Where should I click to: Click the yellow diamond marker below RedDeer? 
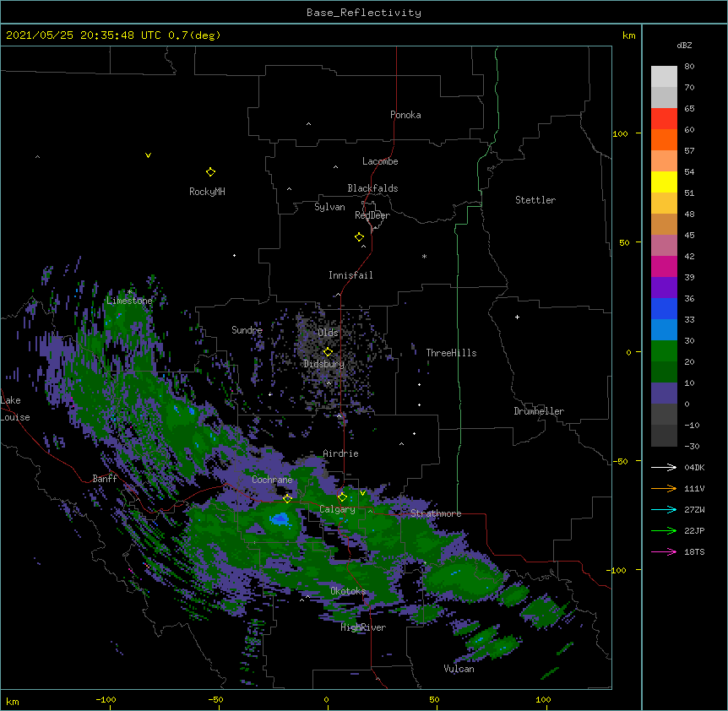coord(359,237)
